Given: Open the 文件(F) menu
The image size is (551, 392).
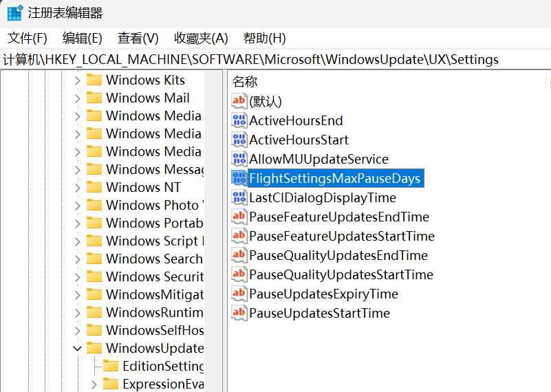Looking at the screenshot, I should pos(28,38).
